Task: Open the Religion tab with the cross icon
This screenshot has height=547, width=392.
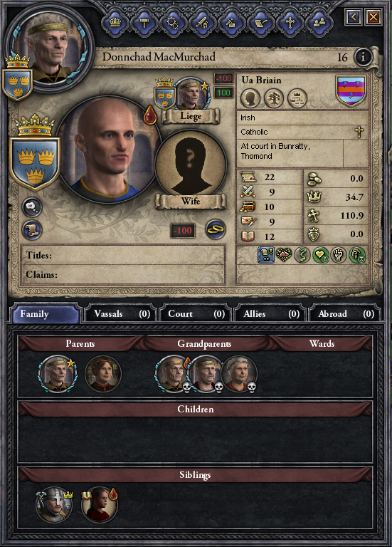Action: [290, 23]
